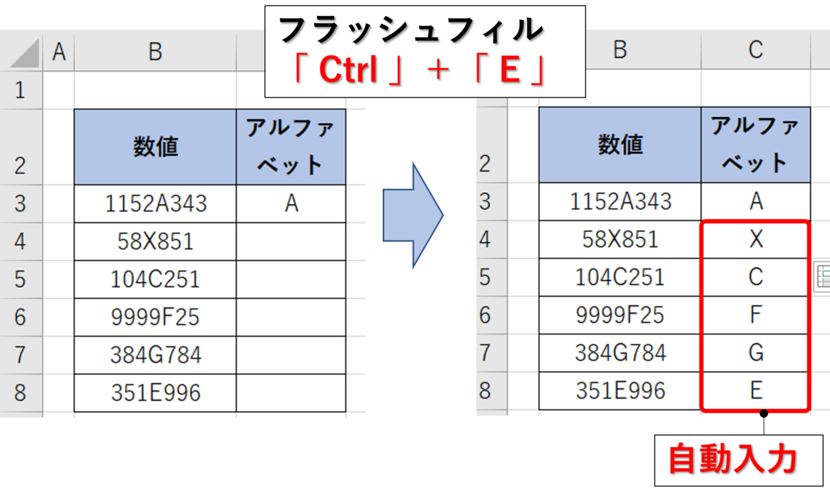Click cell 58X851 in the left sheet
The width and height of the screenshot is (830, 504).
tap(155, 242)
